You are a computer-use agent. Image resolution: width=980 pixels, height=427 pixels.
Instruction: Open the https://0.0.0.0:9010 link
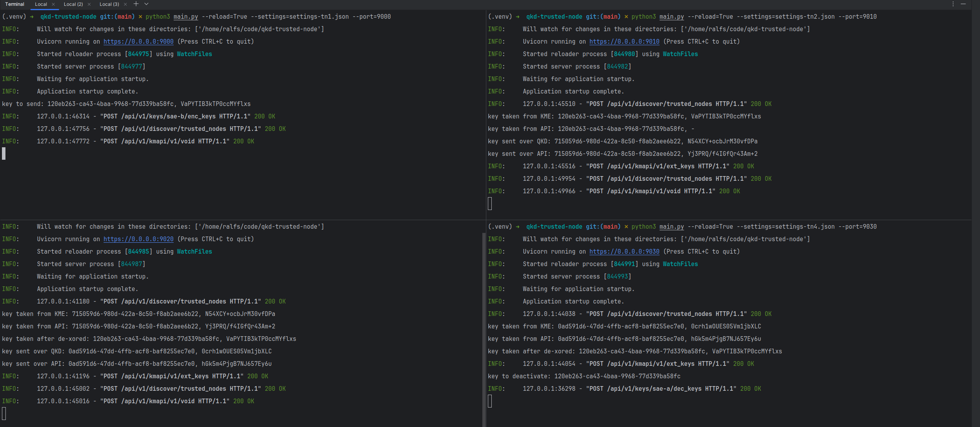[625, 42]
